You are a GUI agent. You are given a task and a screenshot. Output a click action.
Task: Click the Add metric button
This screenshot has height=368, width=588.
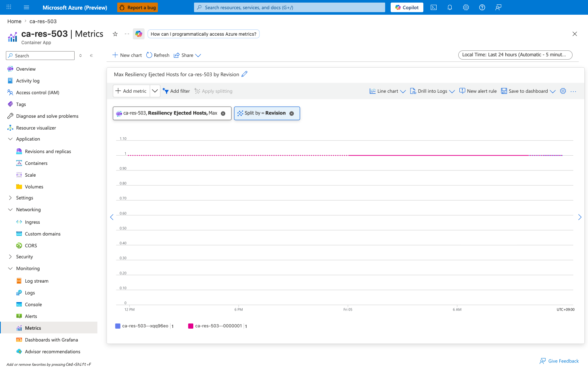click(131, 91)
